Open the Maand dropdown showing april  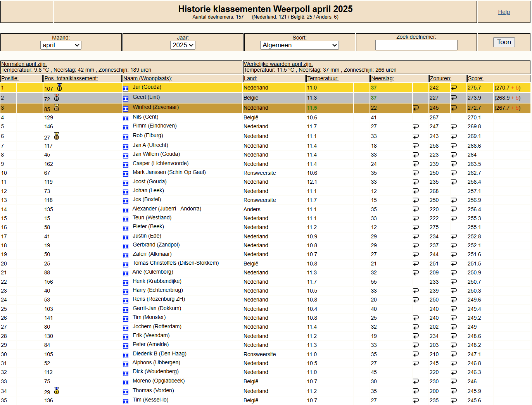(x=61, y=45)
